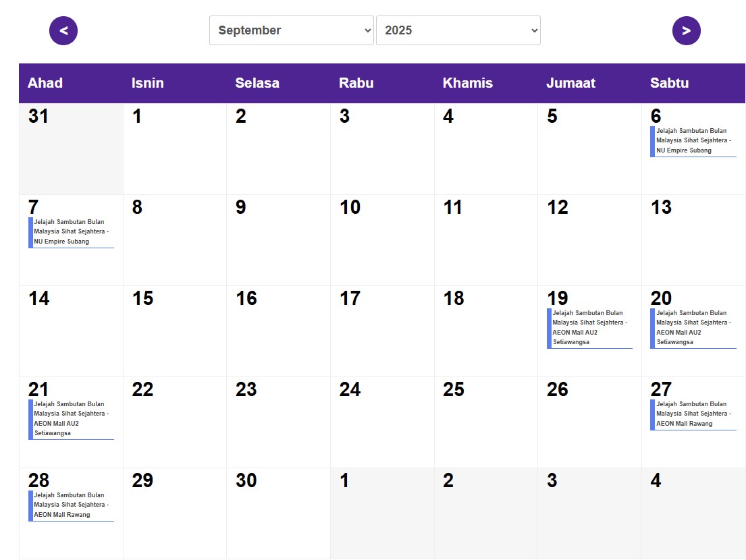This screenshot has width=746, height=560.
Task: Open AEON Mall AU2 event on 19th
Action: (x=589, y=328)
